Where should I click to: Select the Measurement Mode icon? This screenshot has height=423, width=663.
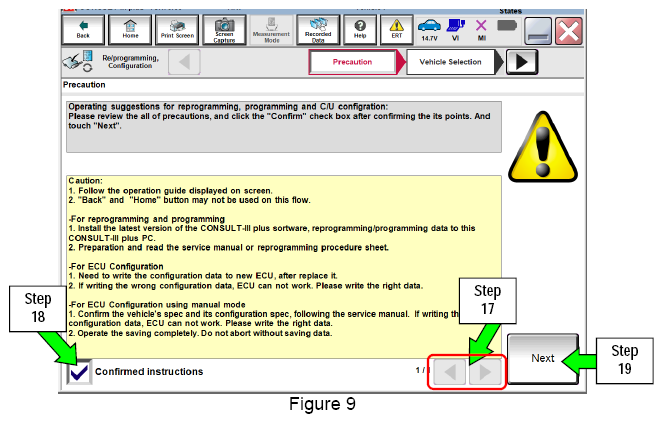pyautogui.click(x=271, y=30)
